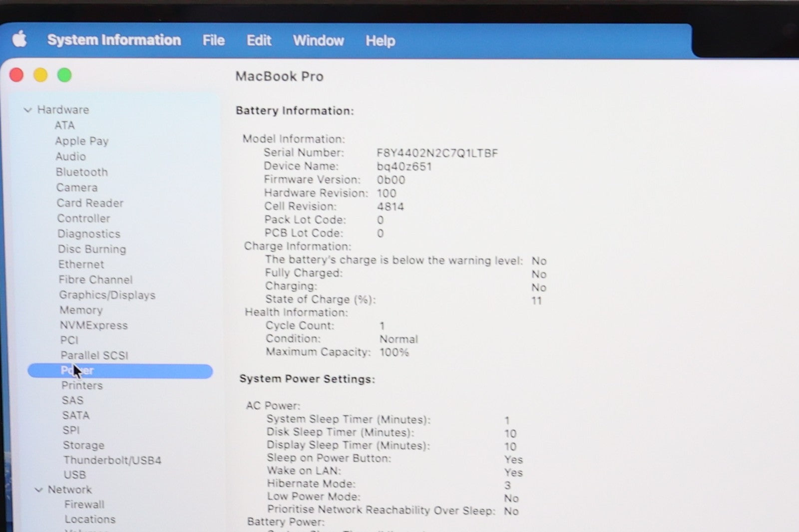Open the Apple menu icon

(19, 39)
